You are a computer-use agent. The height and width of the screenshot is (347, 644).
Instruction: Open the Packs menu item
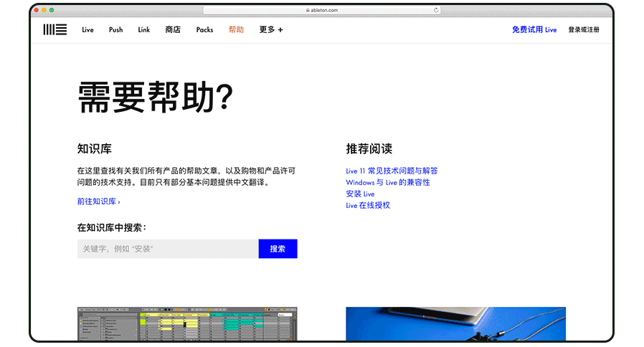(x=204, y=29)
